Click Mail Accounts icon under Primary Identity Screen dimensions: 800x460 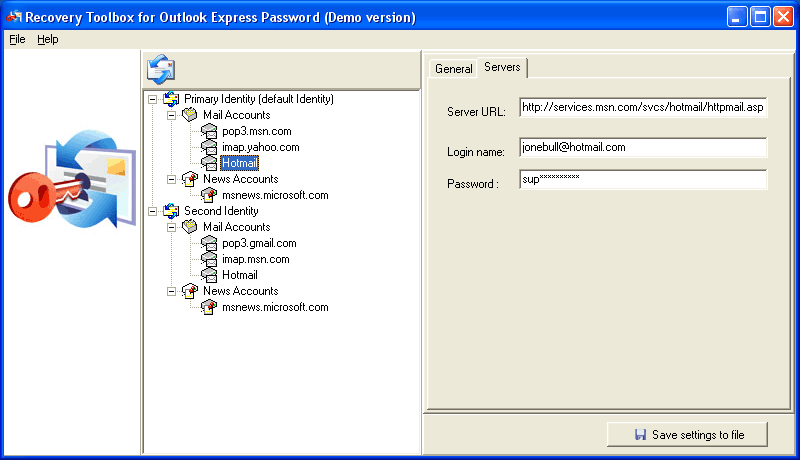point(190,115)
